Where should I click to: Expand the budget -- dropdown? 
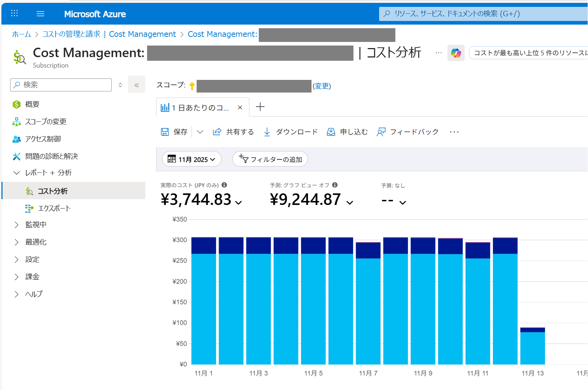(403, 203)
